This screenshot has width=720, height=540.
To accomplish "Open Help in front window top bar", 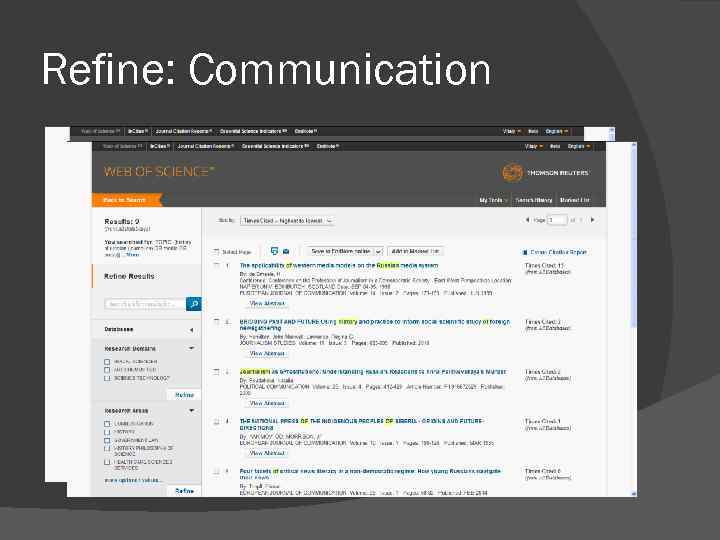I will 555,146.
